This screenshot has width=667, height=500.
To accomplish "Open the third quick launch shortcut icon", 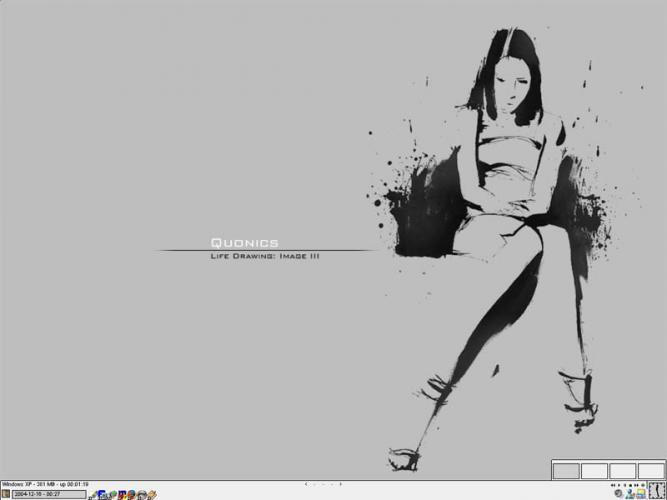I will pos(114,494).
